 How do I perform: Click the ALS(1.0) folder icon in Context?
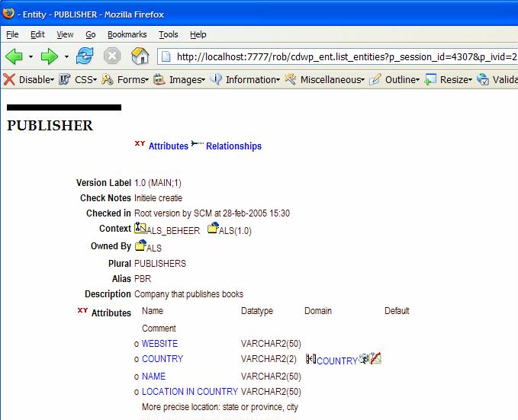tap(213, 228)
